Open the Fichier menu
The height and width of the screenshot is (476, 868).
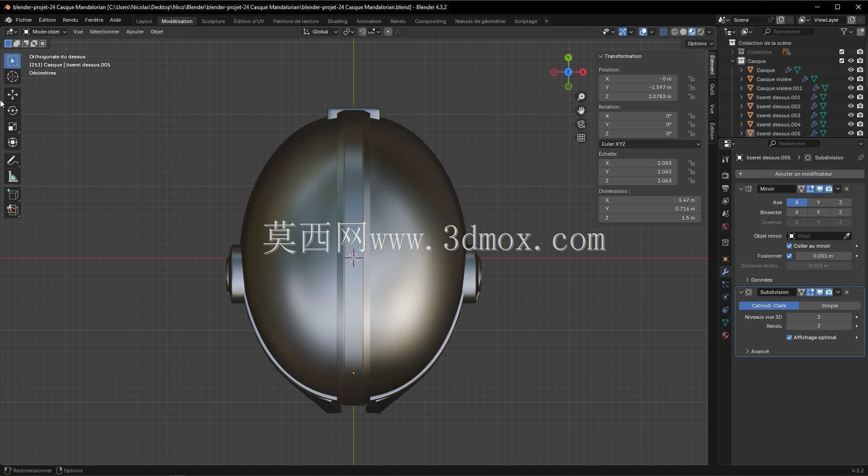coord(24,20)
